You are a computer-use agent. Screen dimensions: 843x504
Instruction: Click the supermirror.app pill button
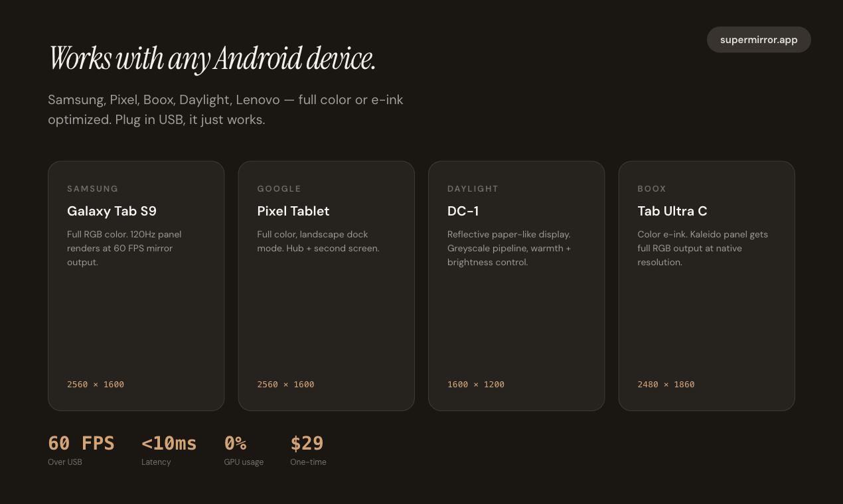point(759,40)
